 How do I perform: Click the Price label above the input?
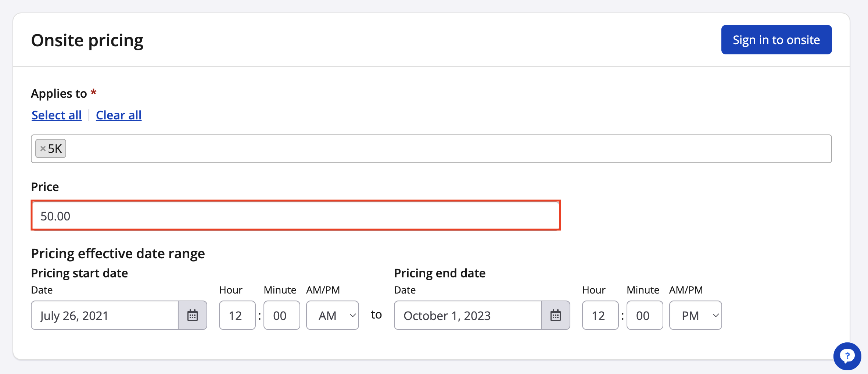point(45,187)
